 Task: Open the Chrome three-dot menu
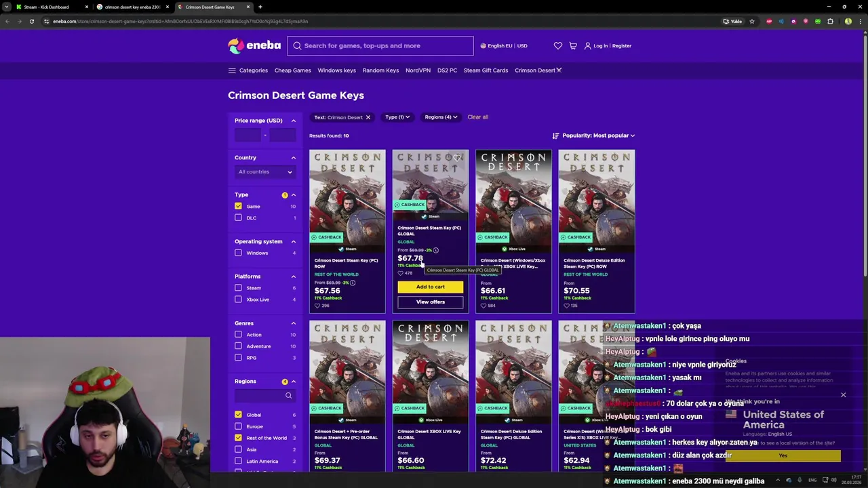tap(861, 21)
